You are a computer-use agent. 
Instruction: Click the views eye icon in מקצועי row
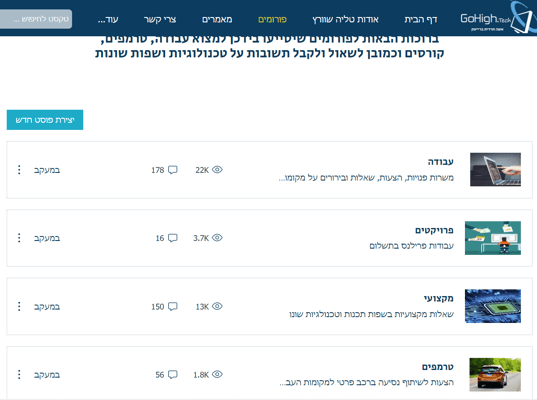tap(217, 306)
